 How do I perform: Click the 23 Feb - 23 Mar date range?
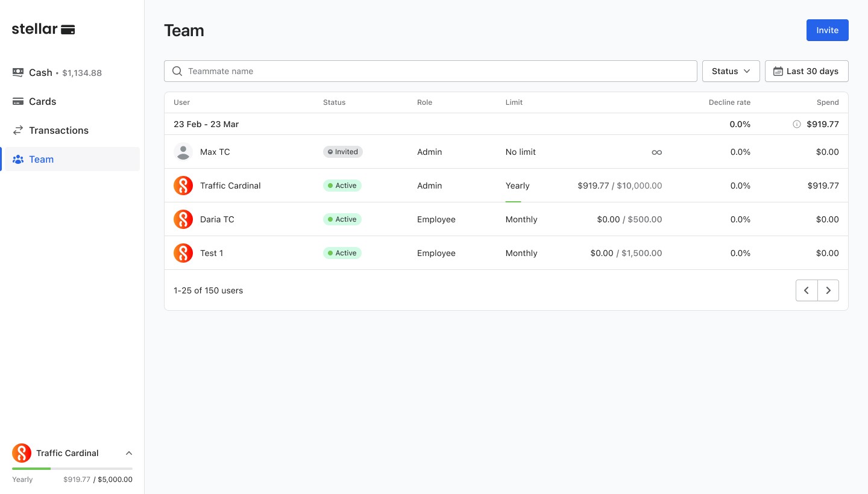tap(206, 124)
